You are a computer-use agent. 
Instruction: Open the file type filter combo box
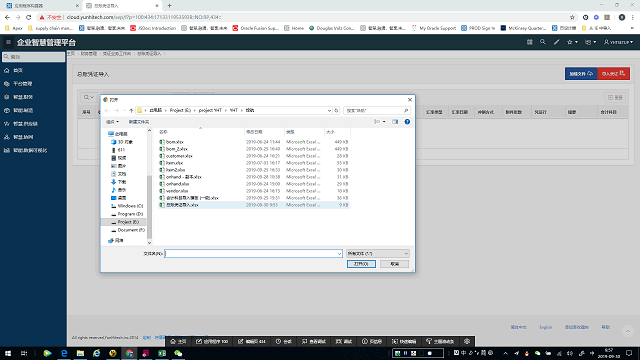377,253
